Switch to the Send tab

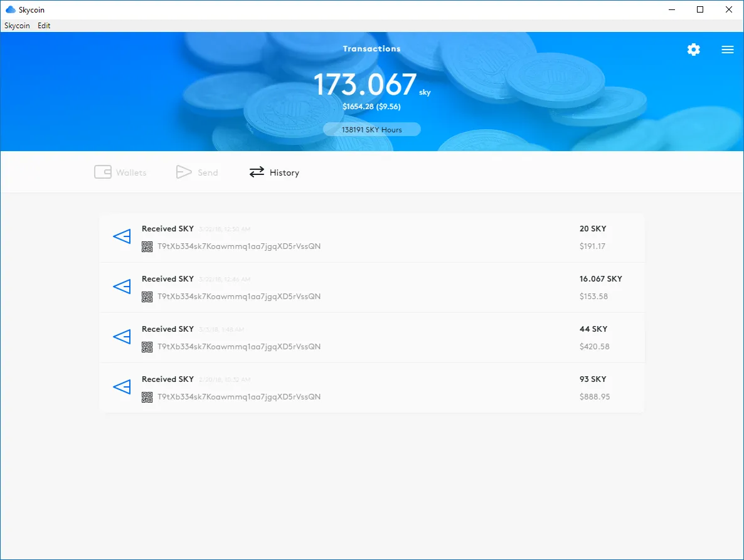click(197, 172)
